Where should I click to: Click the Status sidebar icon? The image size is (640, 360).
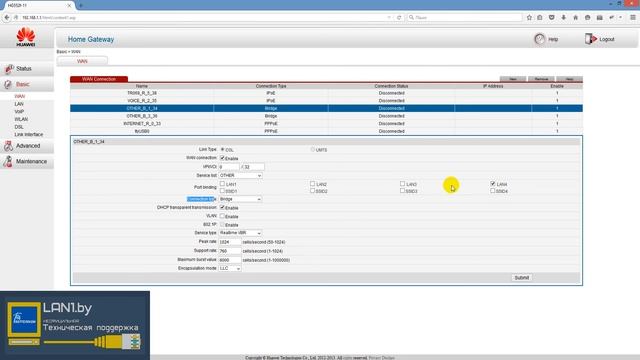coord(9,69)
